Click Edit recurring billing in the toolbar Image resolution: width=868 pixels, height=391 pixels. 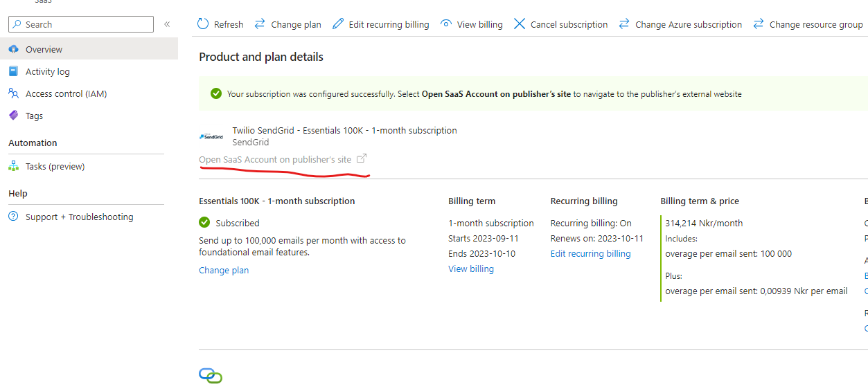pyautogui.click(x=381, y=24)
